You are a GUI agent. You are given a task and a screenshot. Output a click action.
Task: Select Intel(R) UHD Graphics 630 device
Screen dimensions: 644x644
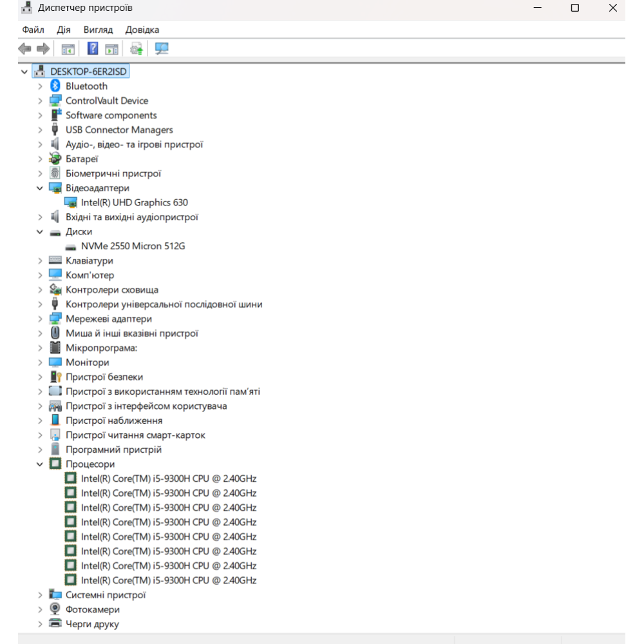[x=134, y=202]
